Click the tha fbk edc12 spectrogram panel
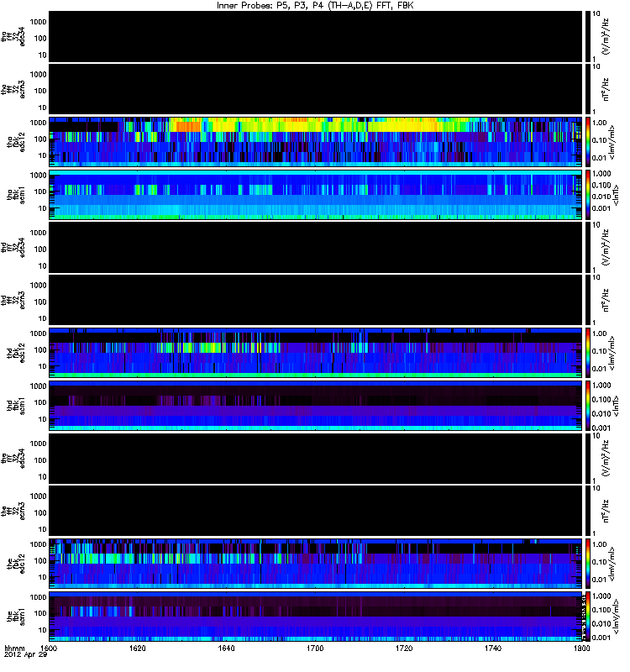The width and height of the screenshot is (630, 672). tap(316, 142)
